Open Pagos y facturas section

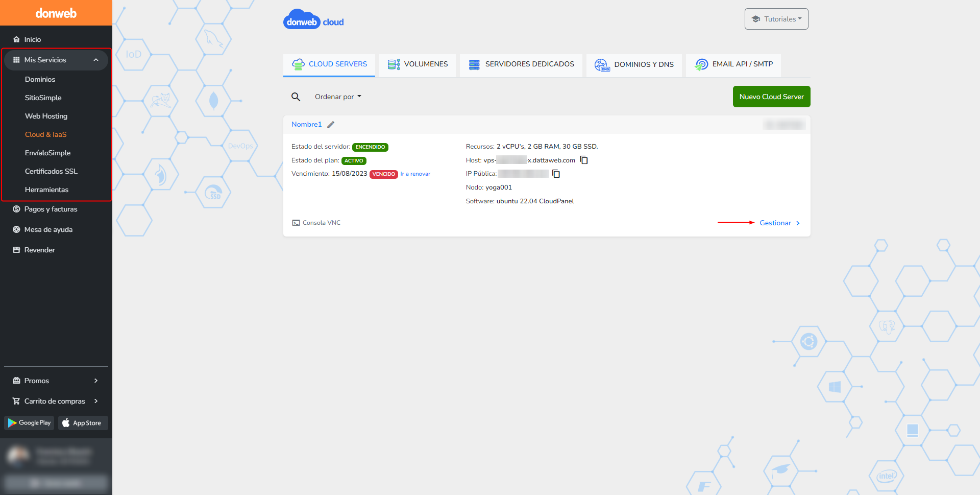[x=51, y=209]
